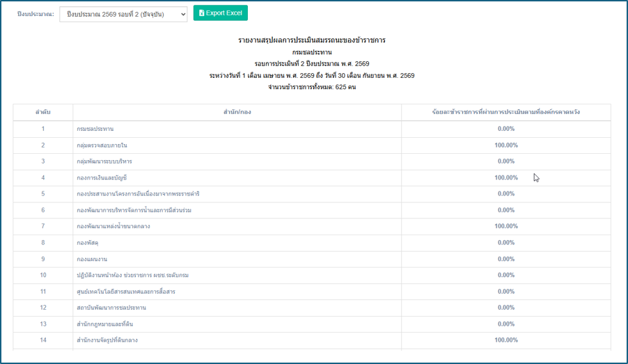Select the กองการเงินและบัญชี row

(x=312, y=177)
